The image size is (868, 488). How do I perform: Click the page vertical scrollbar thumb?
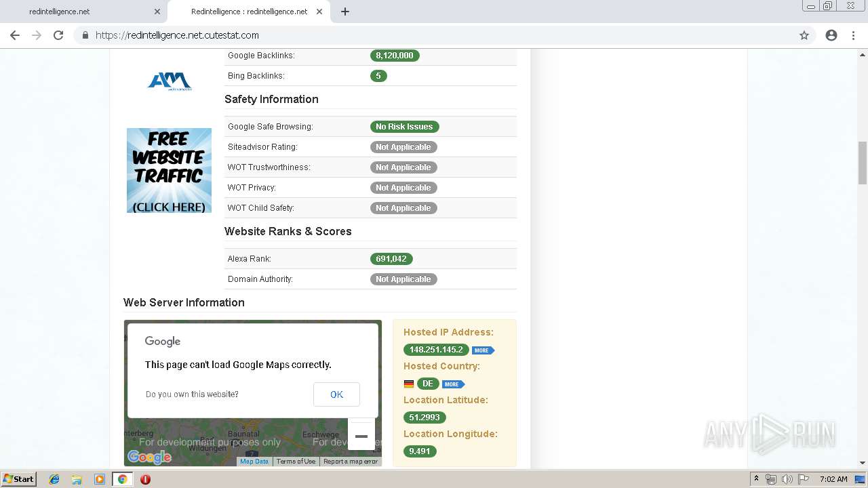pos(863,163)
